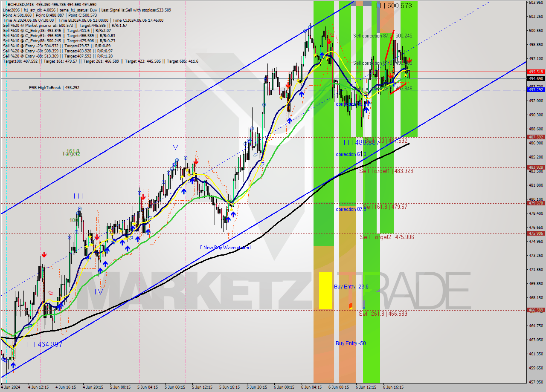Image resolution: width=546 pixels, height=392 pixels.
Task: Click the Sell Target2 475.906 label
Action: pos(387,237)
